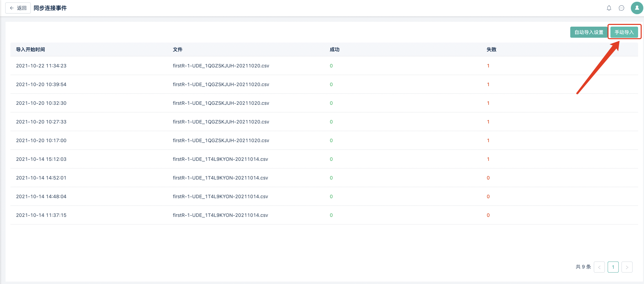This screenshot has height=284, width=644.
Task: Select the 2021-10-20 10:32:30 timestamp
Action: (x=41, y=103)
